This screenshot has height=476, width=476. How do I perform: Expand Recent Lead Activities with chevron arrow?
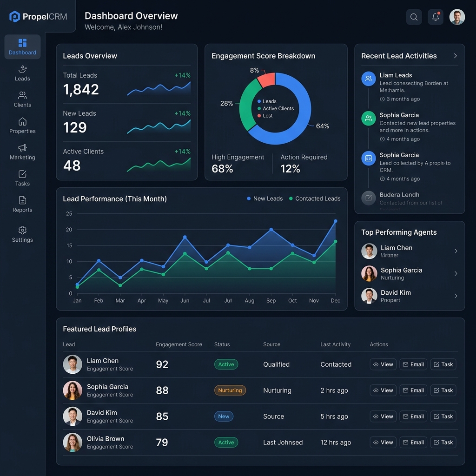[x=455, y=56]
